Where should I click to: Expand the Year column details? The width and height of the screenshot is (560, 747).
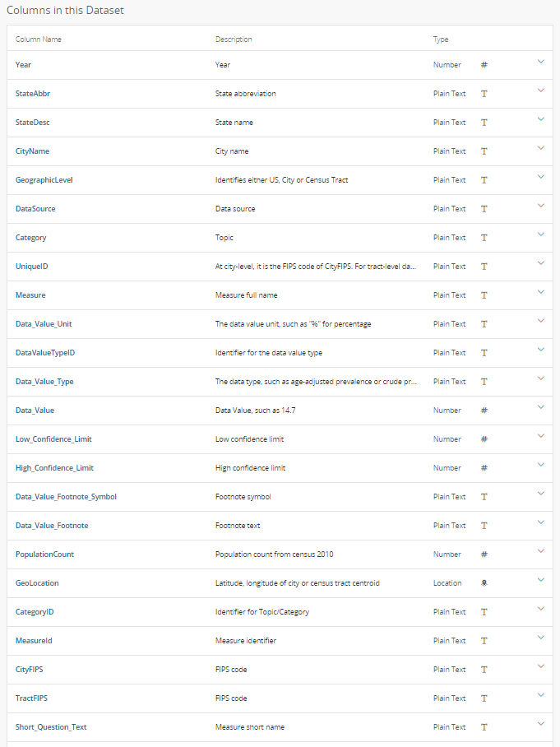click(540, 62)
